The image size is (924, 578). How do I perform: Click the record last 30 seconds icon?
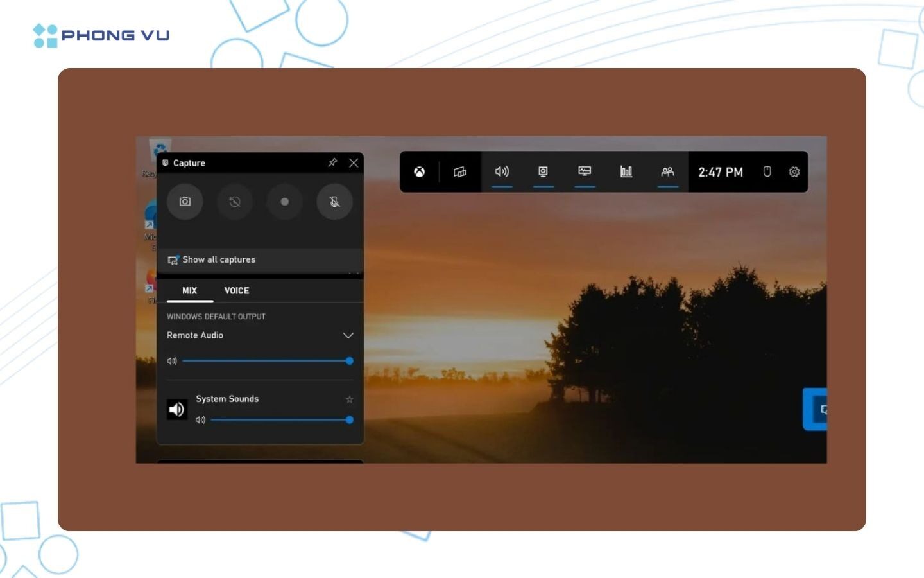(x=235, y=202)
